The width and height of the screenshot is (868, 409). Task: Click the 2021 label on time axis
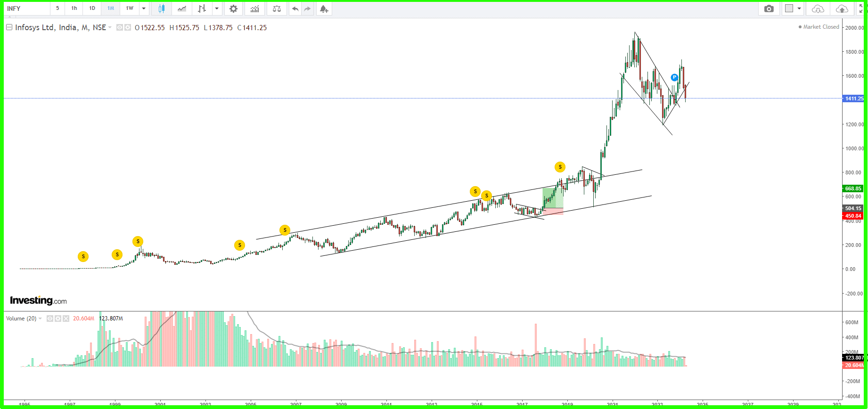613,405
